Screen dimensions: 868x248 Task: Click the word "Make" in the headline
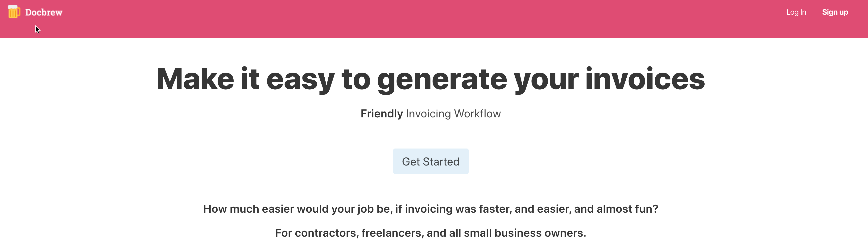[195, 79]
